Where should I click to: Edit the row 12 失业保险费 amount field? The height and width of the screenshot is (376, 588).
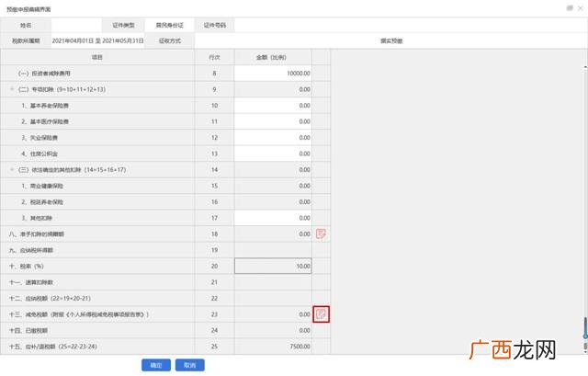[x=273, y=137]
